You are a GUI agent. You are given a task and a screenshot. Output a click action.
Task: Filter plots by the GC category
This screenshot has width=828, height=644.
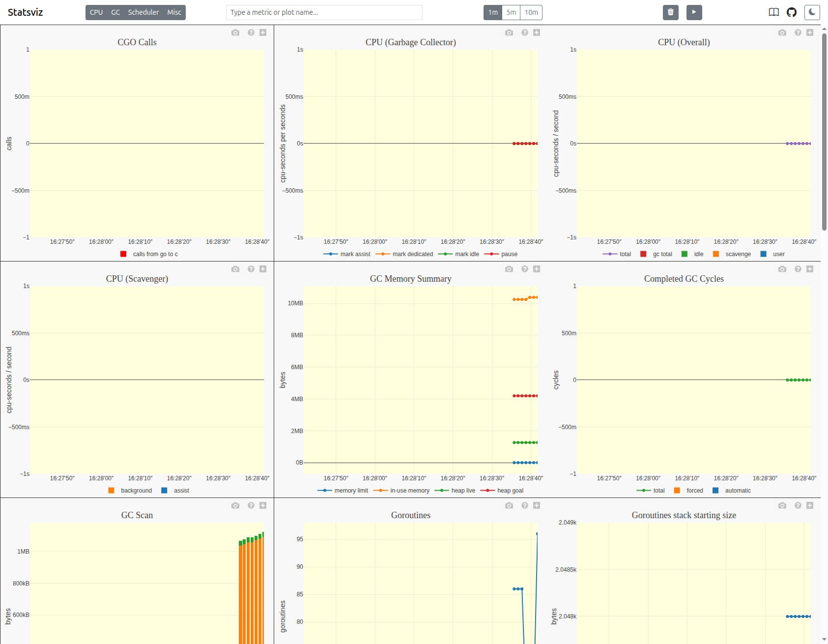click(x=115, y=12)
